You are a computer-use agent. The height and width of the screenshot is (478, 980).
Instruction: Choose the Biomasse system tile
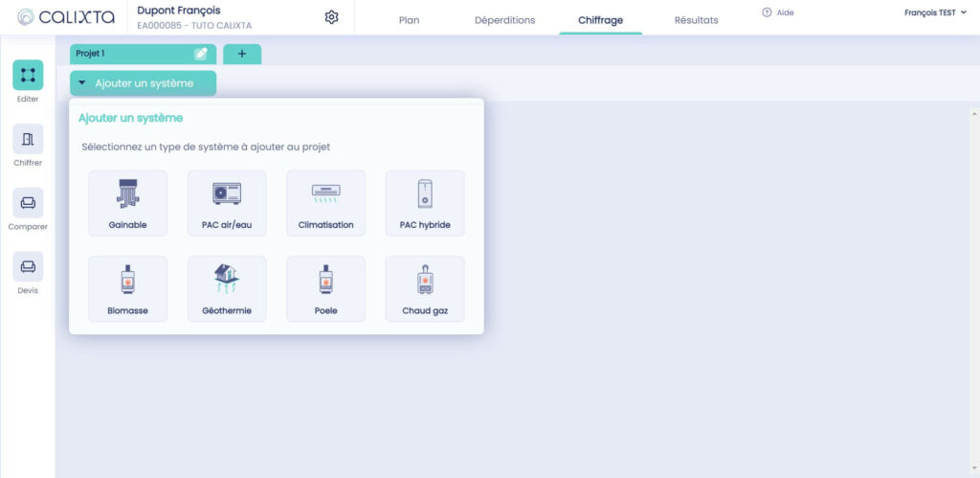tap(127, 289)
